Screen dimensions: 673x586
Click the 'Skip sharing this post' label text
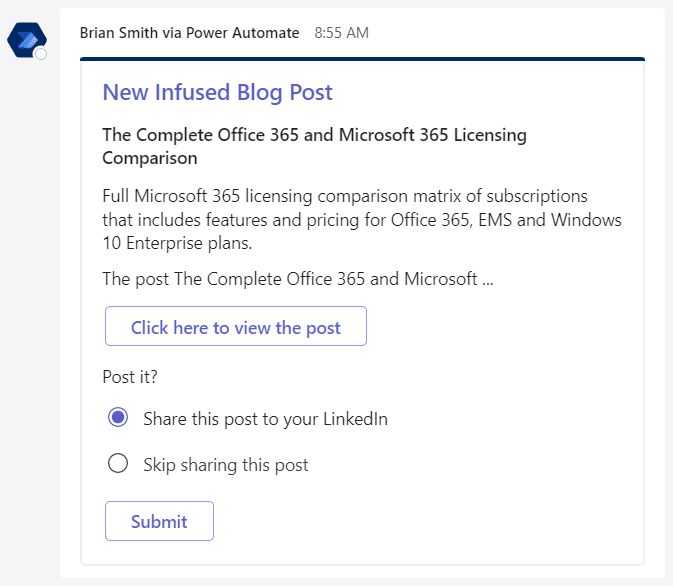coord(226,465)
